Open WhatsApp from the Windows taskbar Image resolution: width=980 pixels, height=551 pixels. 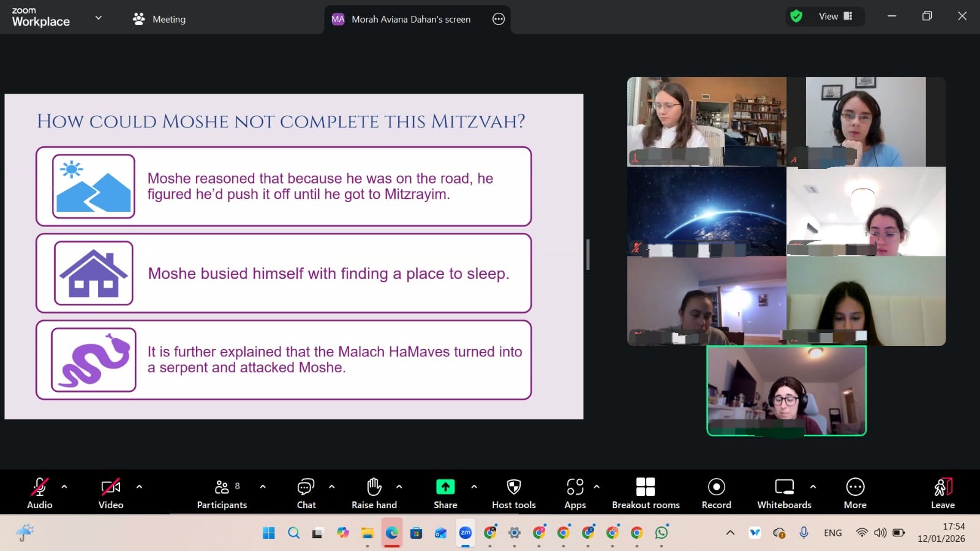[661, 533]
